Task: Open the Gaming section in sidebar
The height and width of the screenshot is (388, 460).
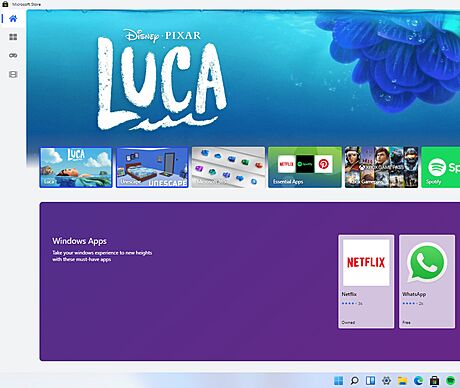Action: coord(13,55)
